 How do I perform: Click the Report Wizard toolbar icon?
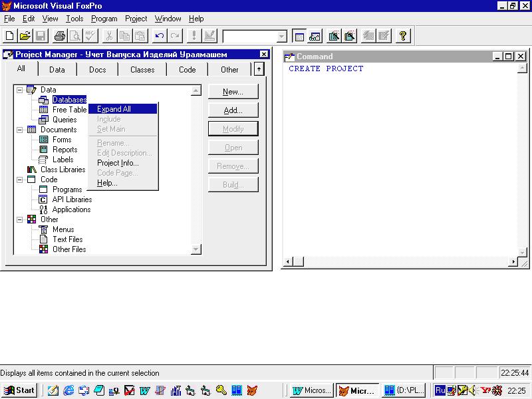(350, 36)
